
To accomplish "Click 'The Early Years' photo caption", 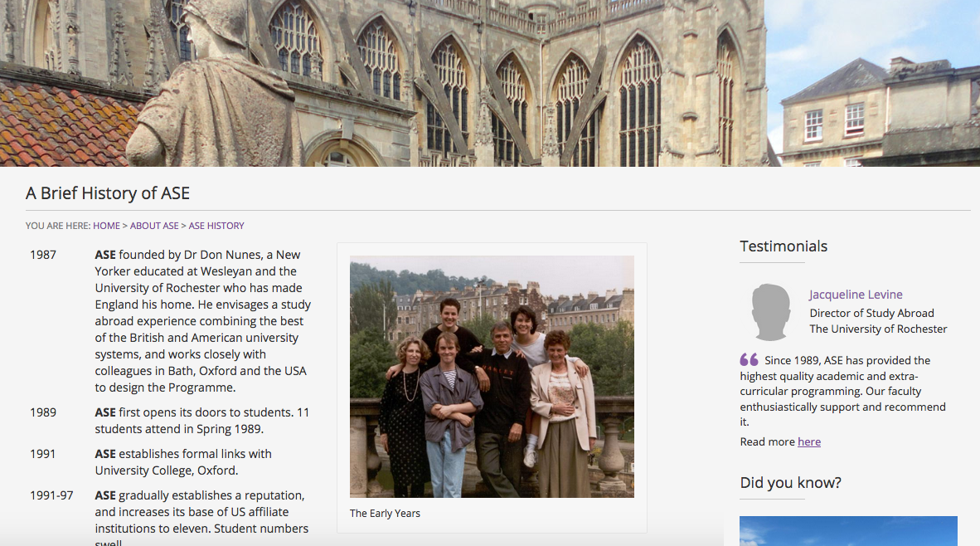I will (385, 513).
